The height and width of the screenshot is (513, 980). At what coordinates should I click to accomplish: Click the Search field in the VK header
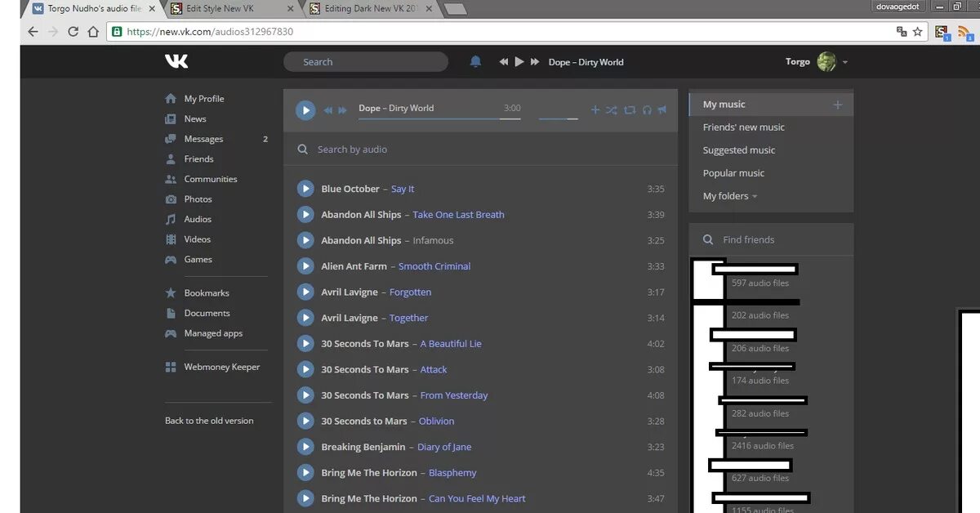[x=366, y=62]
